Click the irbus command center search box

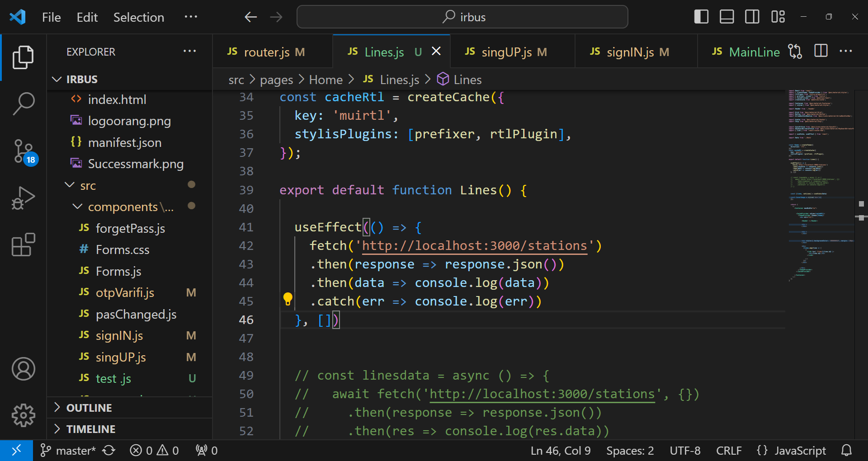click(462, 17)
